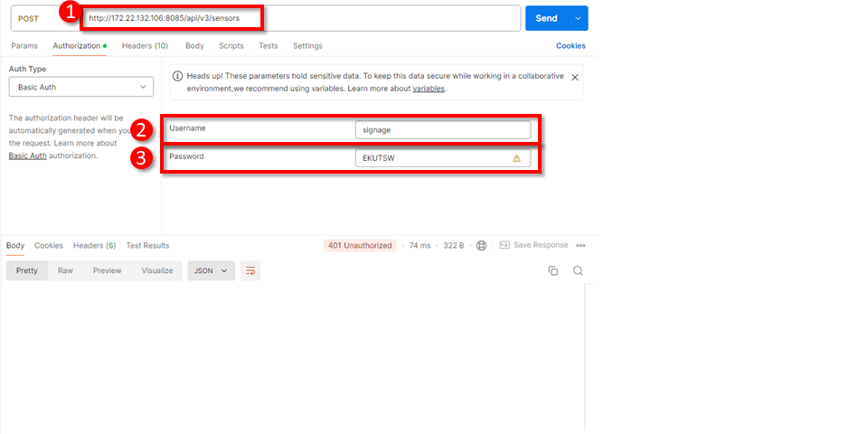
Task: Click the copy response icon
Action: click(552, 270)
